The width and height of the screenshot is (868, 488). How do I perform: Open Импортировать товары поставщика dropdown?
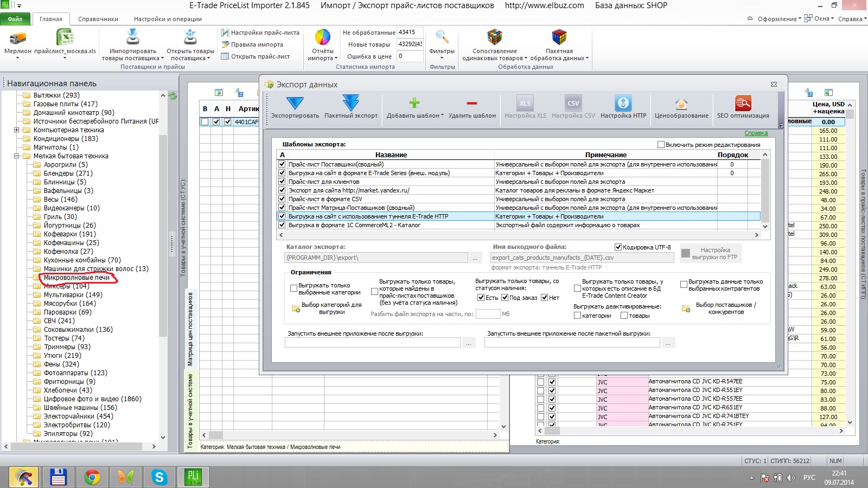pos(132,45)
